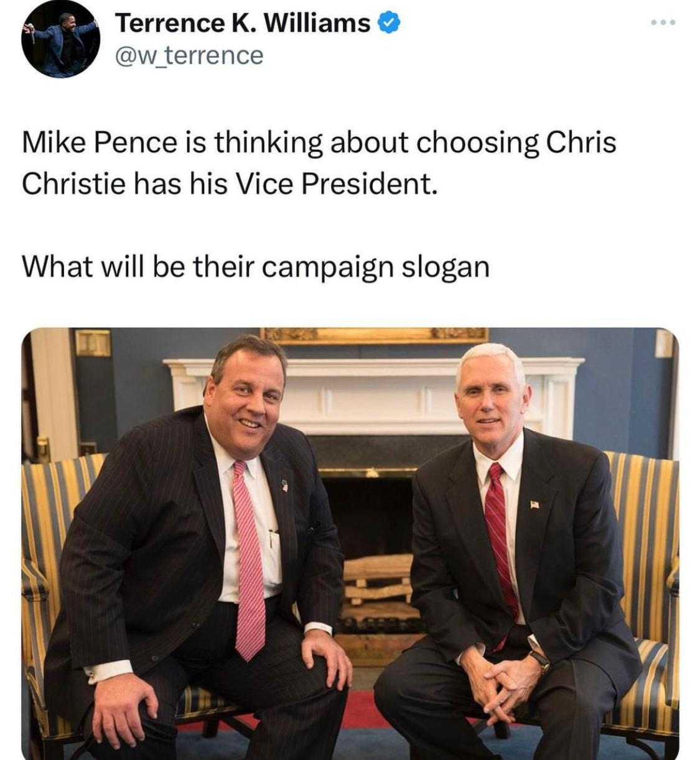Click the white fireplace mantel shelf
Screen dimensions: 700x760
373,364
